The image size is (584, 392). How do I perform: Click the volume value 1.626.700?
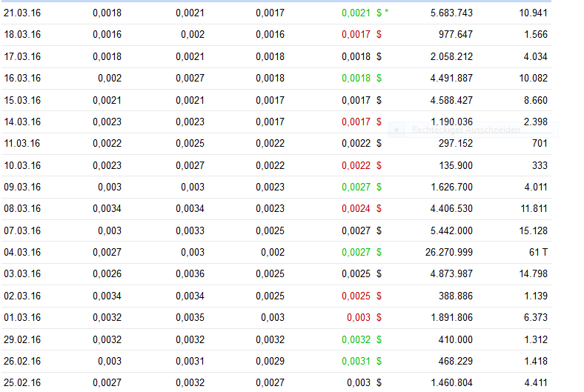point(451,187)
